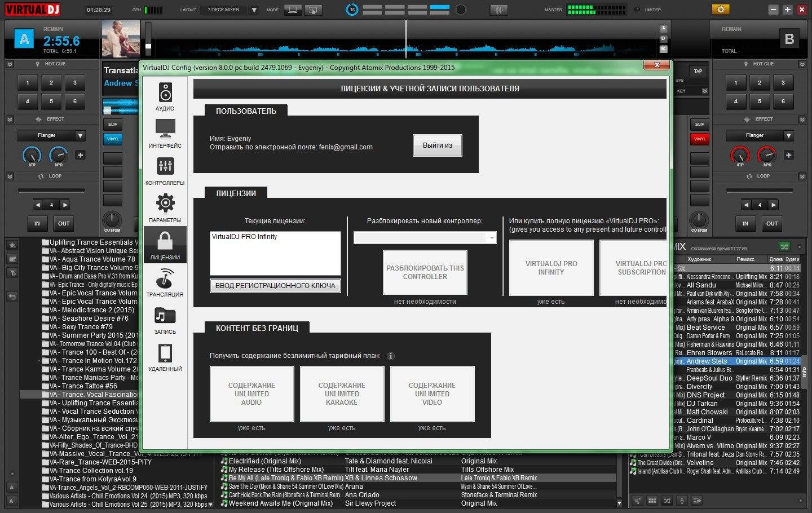
Task: Click the back arrow icon in browser sidebar
Action: [12, 297]
